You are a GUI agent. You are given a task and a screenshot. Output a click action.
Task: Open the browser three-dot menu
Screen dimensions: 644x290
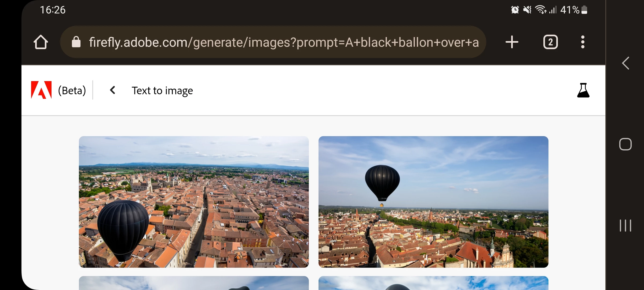(x=583, y=42)
